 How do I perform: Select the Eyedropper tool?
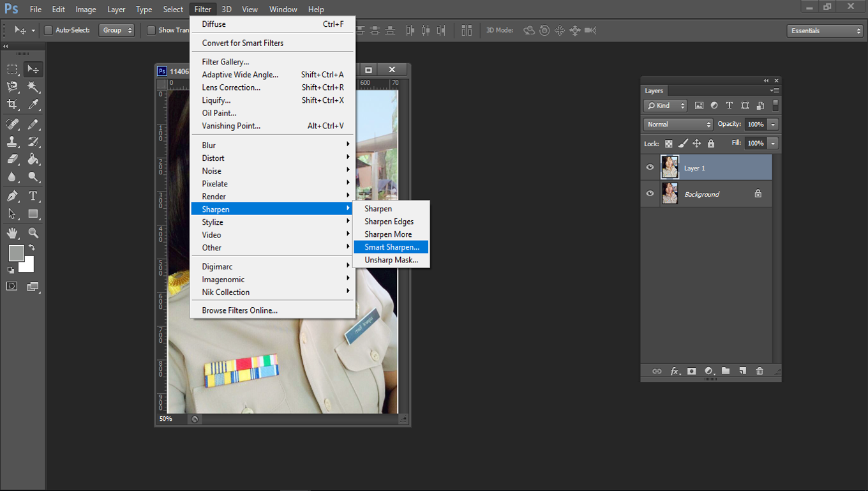click(33, 105)
